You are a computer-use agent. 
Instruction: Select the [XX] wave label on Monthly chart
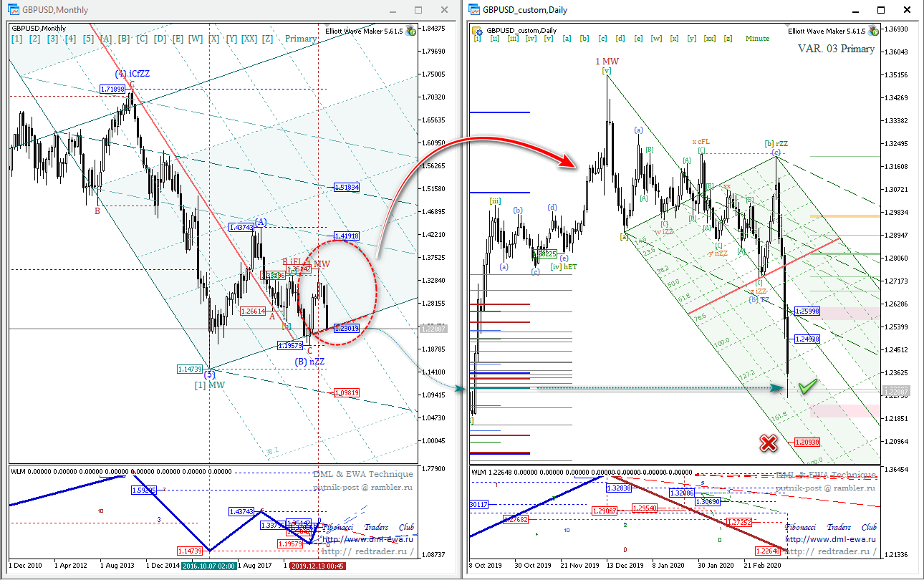(x=249, y=39)
